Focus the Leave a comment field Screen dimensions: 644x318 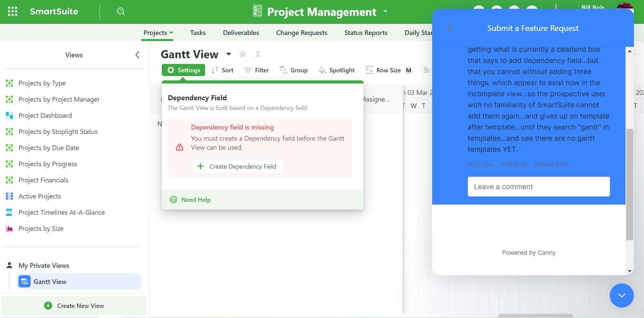point(539,186)
